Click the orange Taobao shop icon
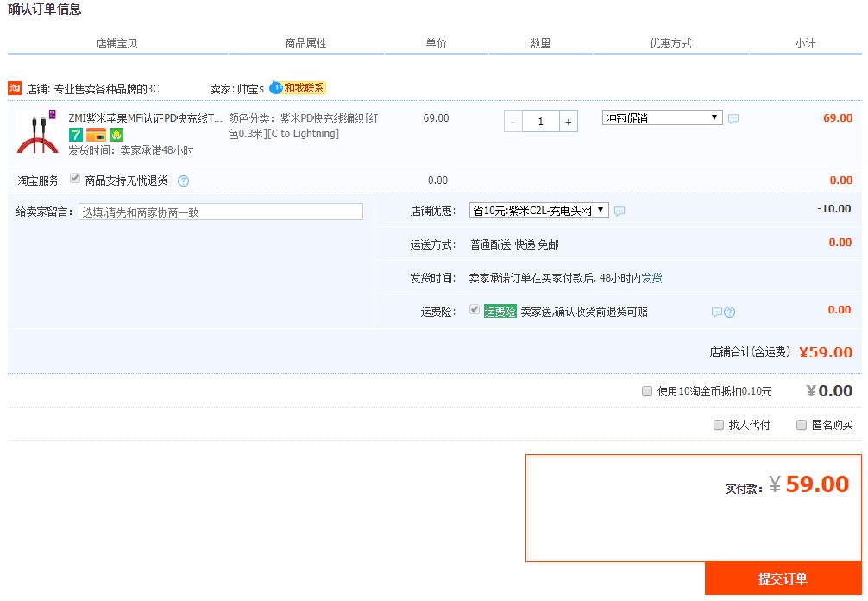Screen dimensions: 868x601 click(x=15, y=88)
